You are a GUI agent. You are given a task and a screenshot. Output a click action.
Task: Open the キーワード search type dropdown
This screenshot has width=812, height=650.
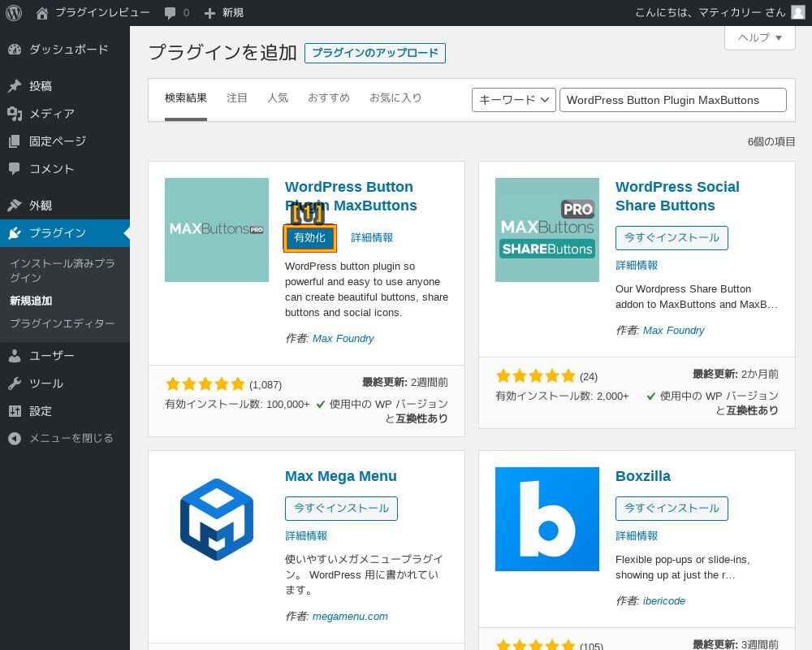coord(514,100)
